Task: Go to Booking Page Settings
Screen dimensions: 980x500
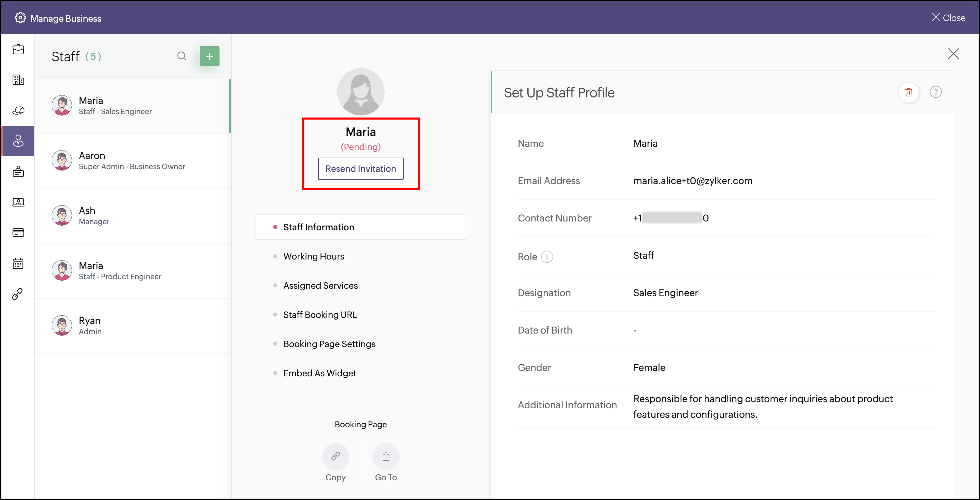Action: click(x=329, y=344)
